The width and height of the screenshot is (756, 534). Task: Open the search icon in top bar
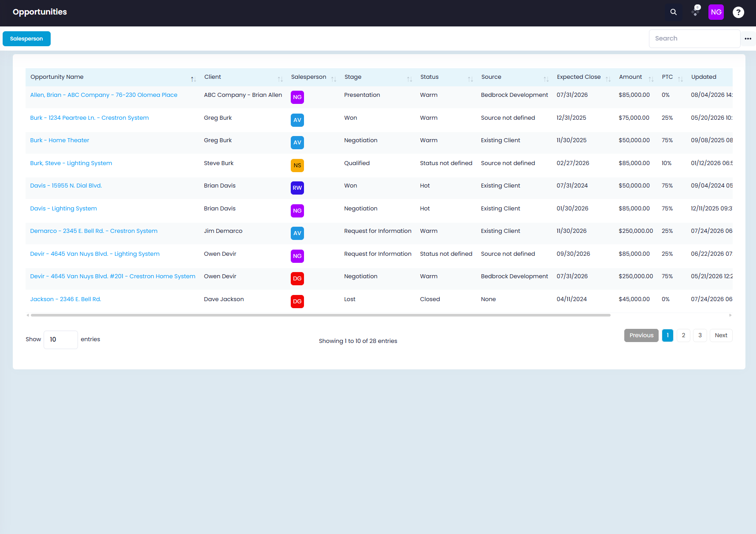pyautogui.click(x=673, y=12)
